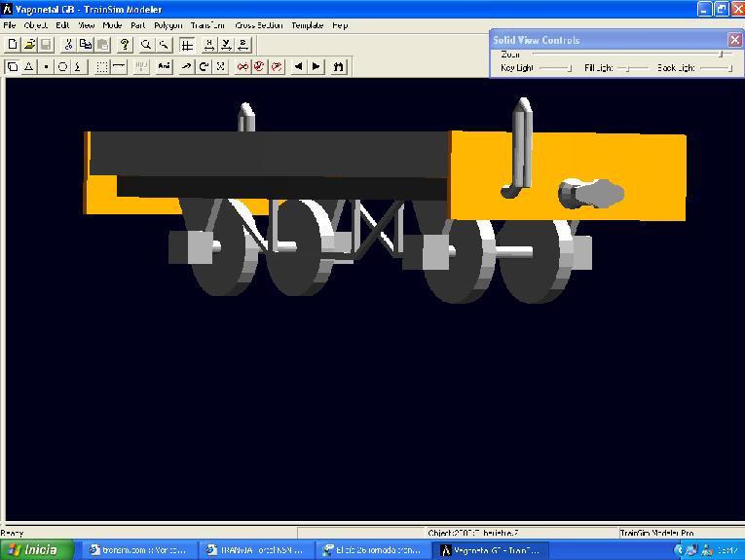The height and width of the screenshot is (560, 745).
Task: Open a file with the folder icon
Action: click(29, 45)
